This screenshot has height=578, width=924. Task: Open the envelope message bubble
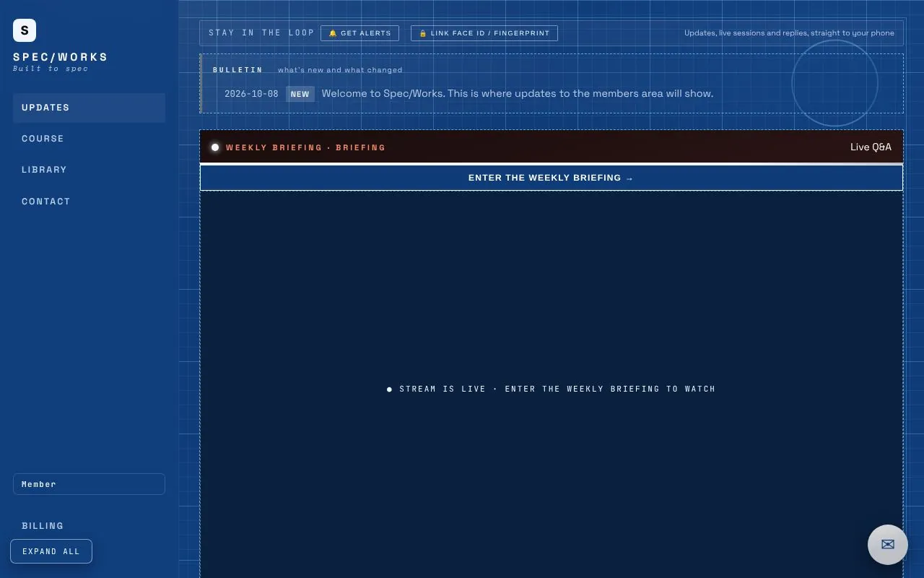pos(888,545)
